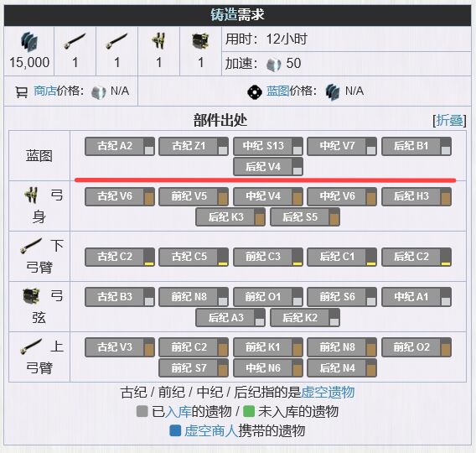Click the bow string component icon in requirements
Viewport: 476px width, 453px height.
[200, 41]
